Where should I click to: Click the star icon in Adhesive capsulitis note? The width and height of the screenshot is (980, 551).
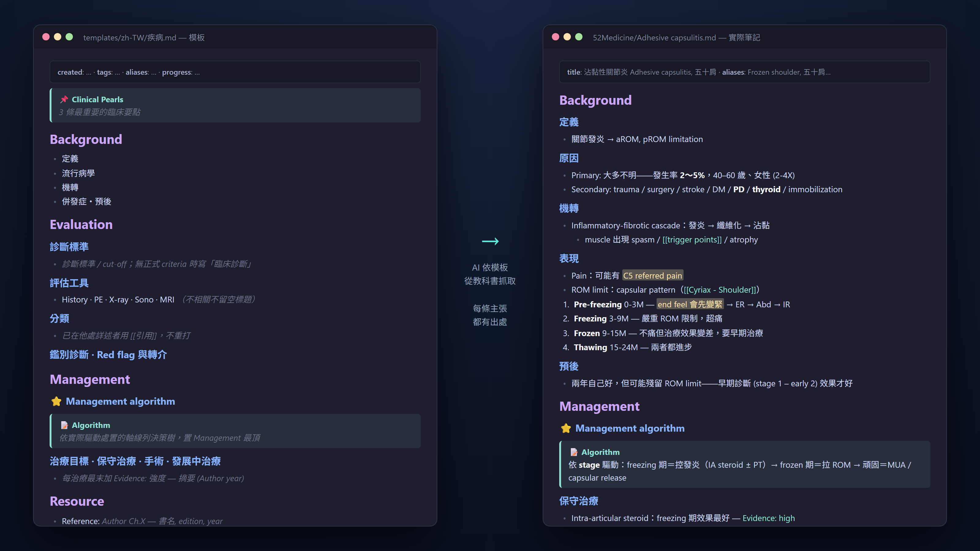tap(566, 428)
